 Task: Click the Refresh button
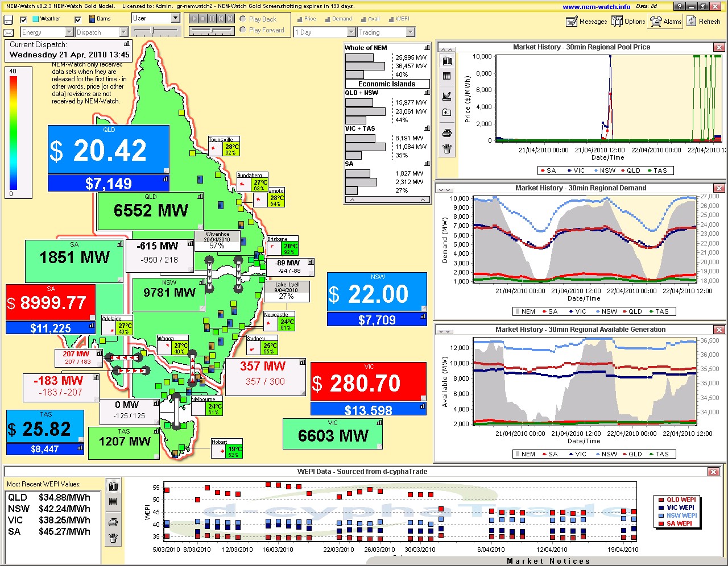(x=704, y=22)
